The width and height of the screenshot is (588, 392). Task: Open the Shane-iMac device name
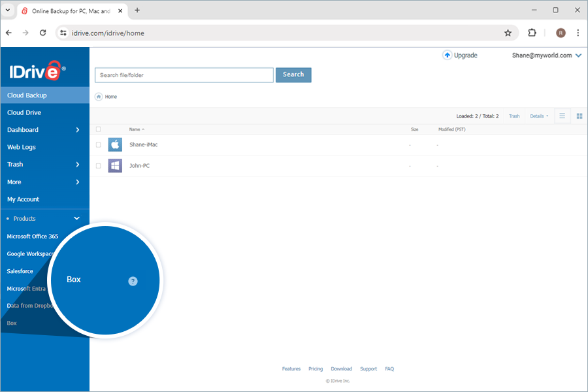144,144
